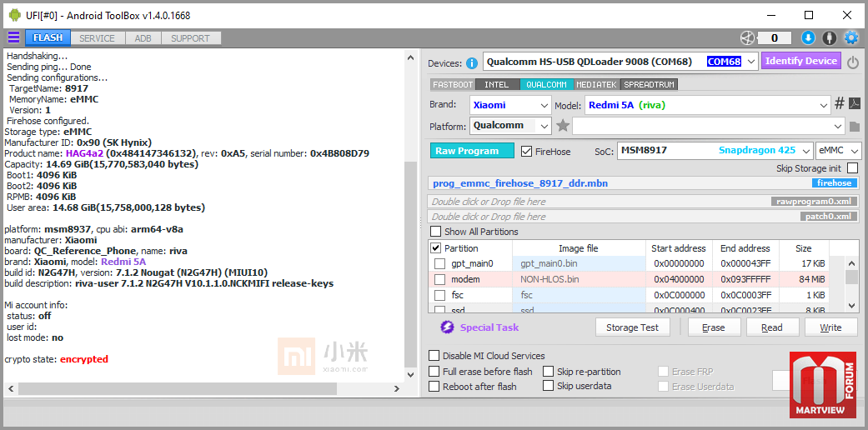Click the Identify Device button
Image resolution: width=868 pixels, height=430 pixels.
pyautogui.click(x=801, y=61)
